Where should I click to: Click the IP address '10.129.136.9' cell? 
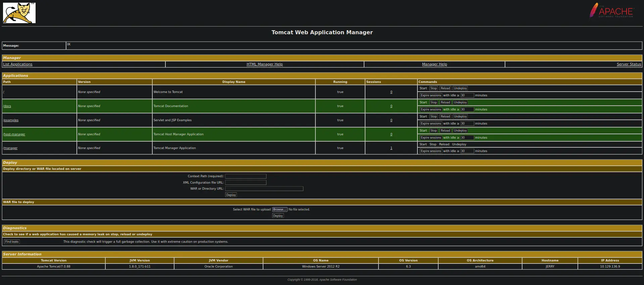click(610, 267)
